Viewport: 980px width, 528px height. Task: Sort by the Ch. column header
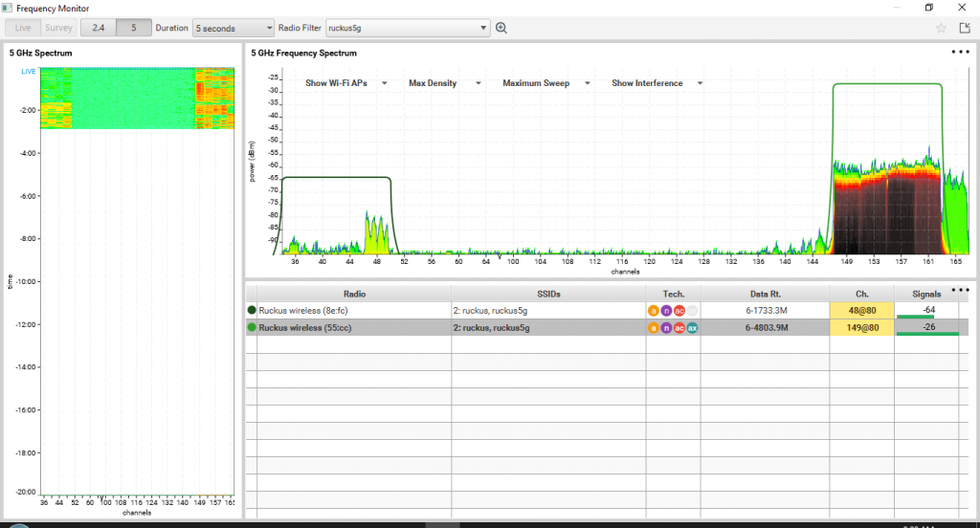(x=862, y=294)
